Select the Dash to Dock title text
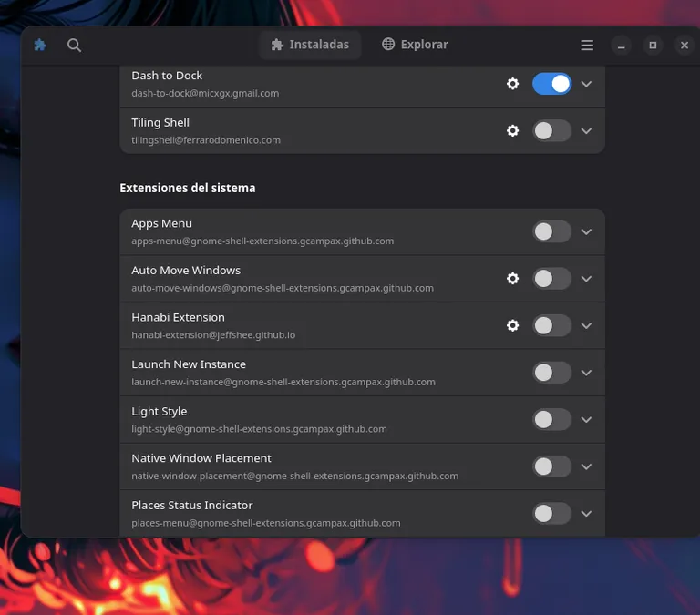 [167, 76]
